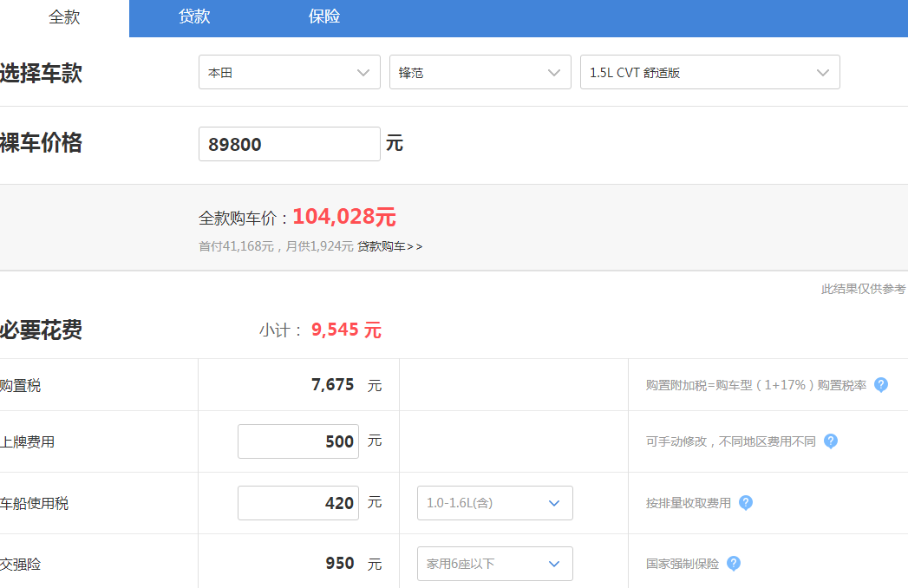Open the 本田 brand dropdown
The height and width of the screenshot is (588, 908).
(290, 72)
